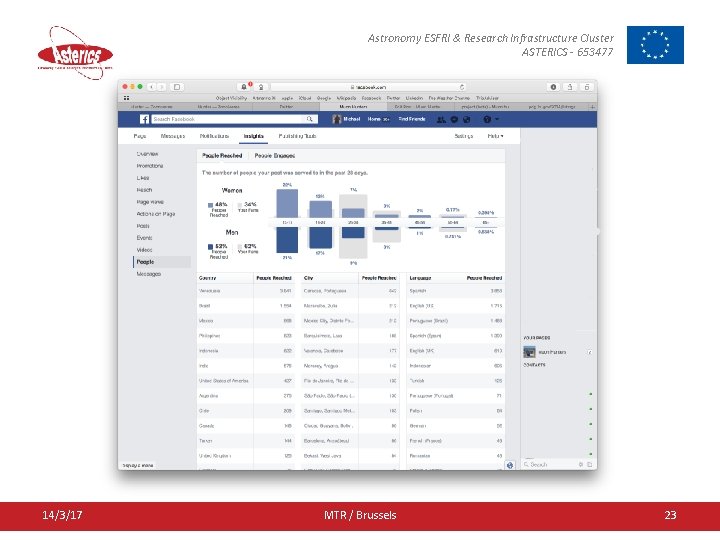
Task: Open the chat settings gear icon
Action: click(x=581, y=465)
